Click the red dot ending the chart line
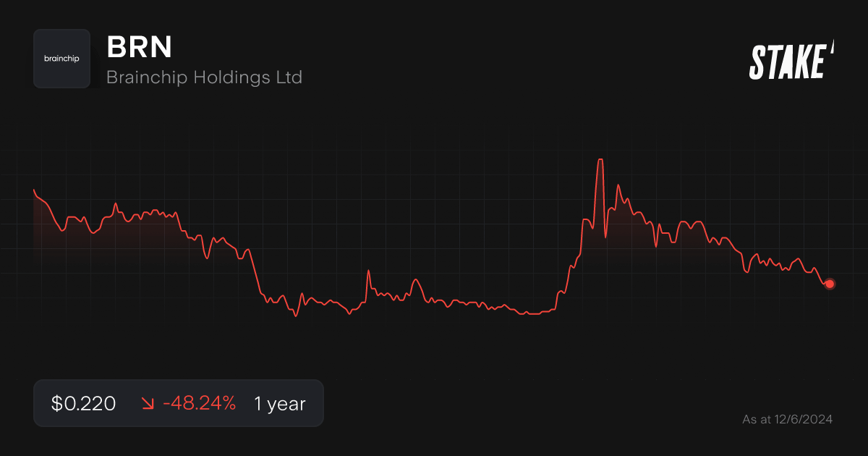The width and height of the screenshot is (868, 456). point(830,284)
